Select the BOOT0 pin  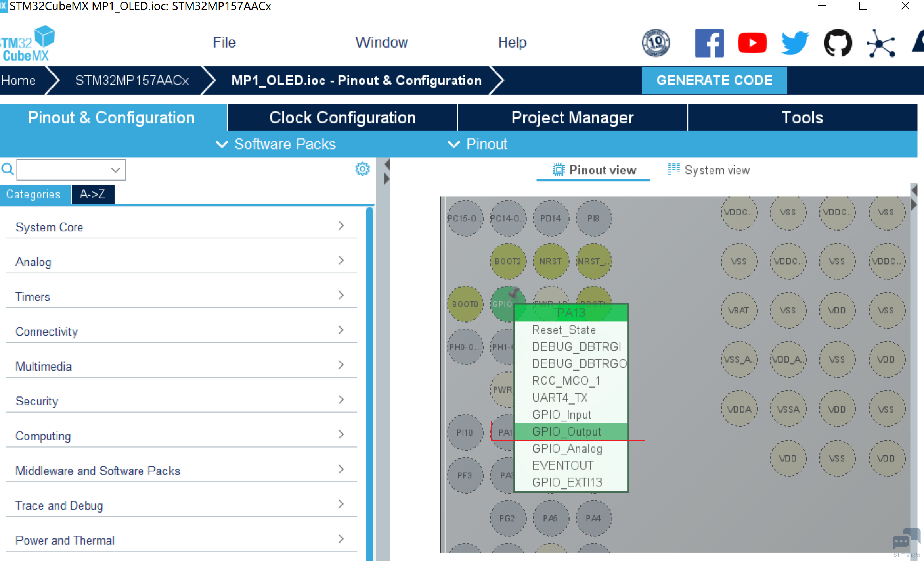pyautogui.click(x=465, y=304)
